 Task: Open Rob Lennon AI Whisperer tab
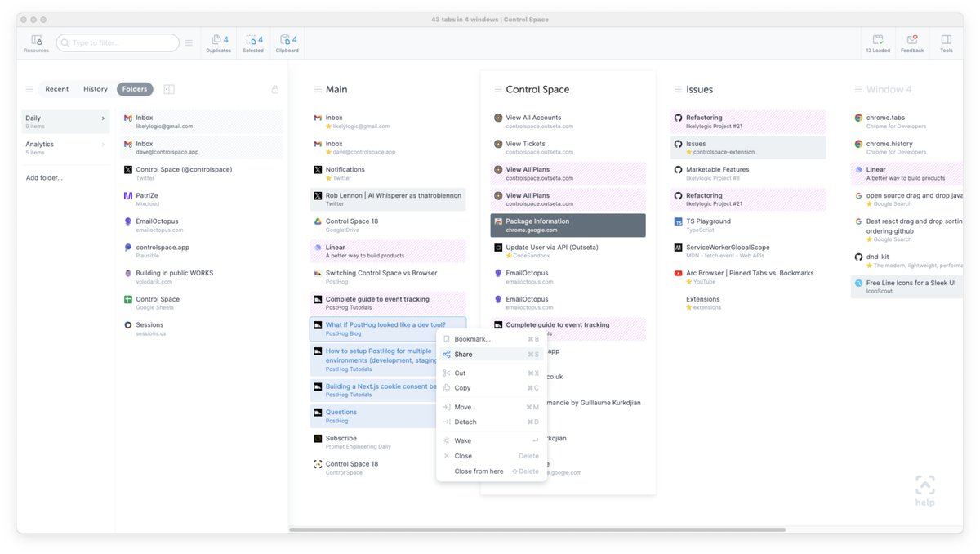pos(388,199)
